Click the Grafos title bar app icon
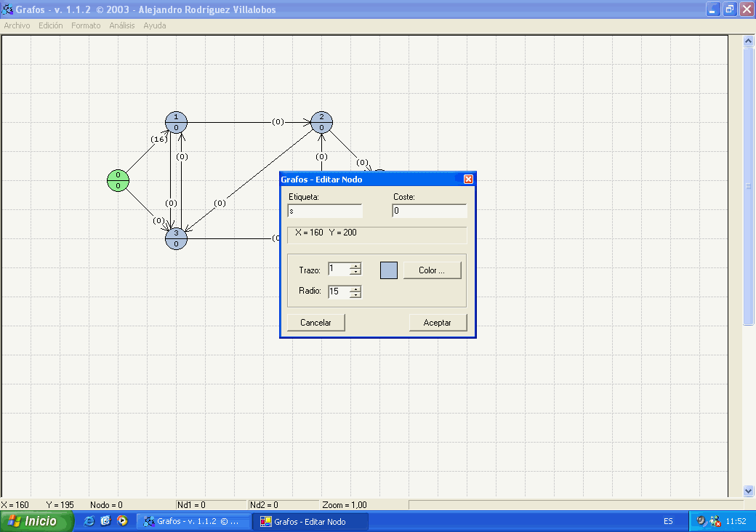The image size is (756, 532). 7,9
